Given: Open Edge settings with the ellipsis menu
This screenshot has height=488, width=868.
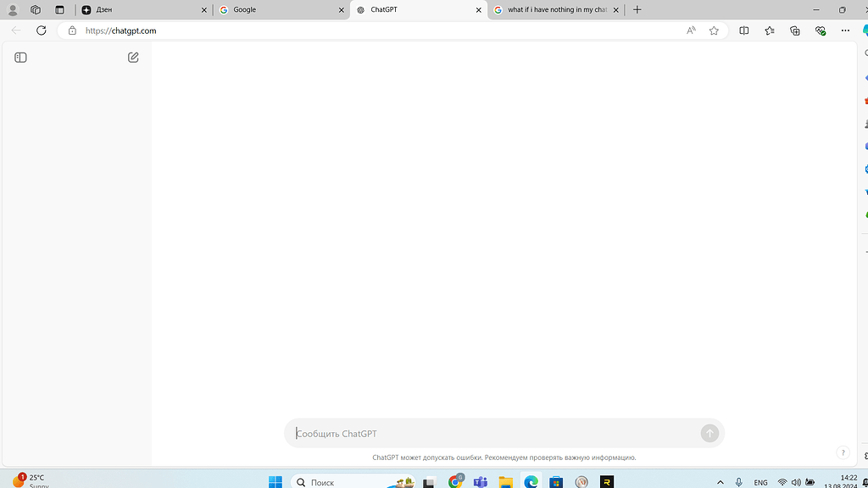Looking at the screenshot, I should point(845,30).
